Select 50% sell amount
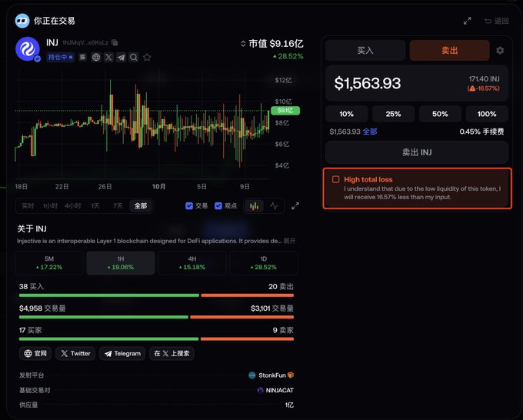Screen dimensions: 523x420 coord(440,114)
